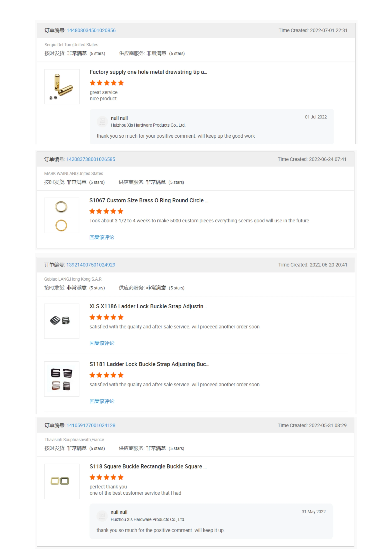392x554 pixels.
Task: Open 'S118 Square Buckle Rectangle Buckle' title
Action: 148,467
